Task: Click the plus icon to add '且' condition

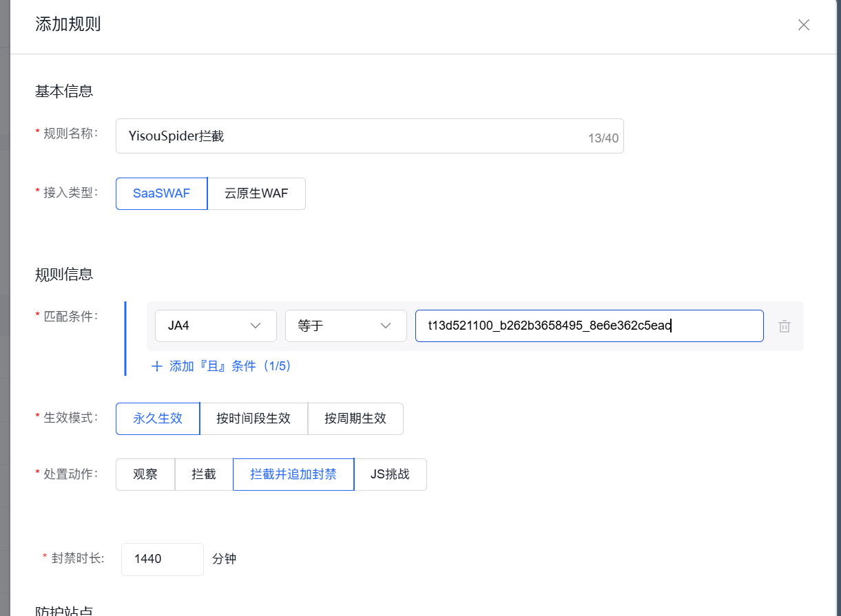Action: pos(156,365)
